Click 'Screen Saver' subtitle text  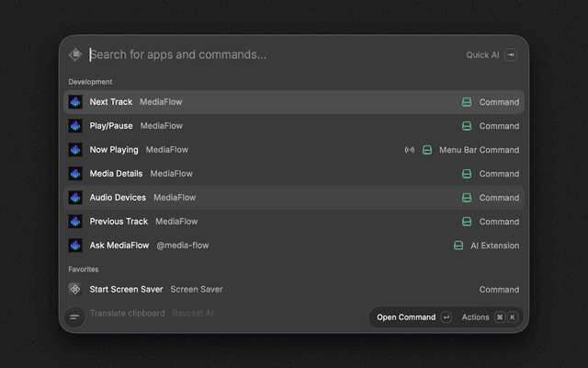(197, 290)
